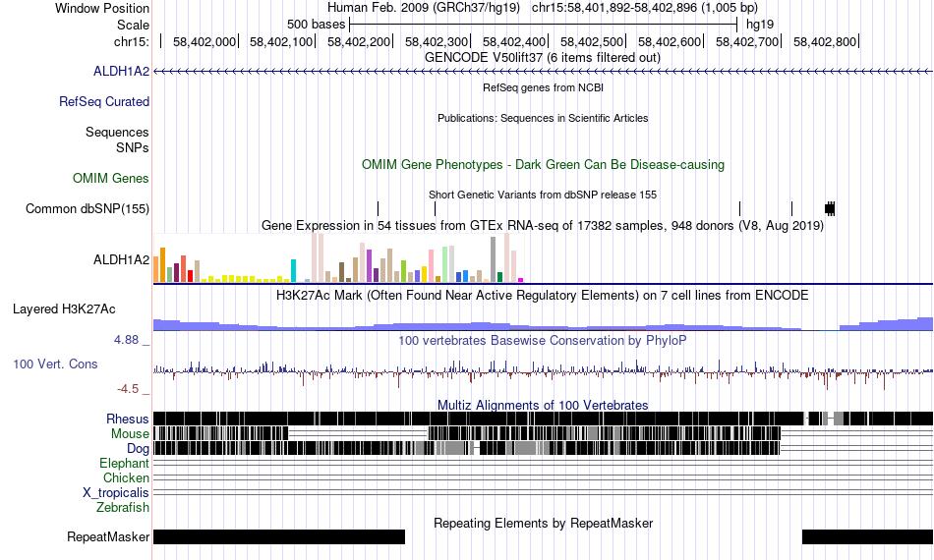Click the ALDH1A2 gene track label
The height and width of the screenshot is (560, 934).
122,72
